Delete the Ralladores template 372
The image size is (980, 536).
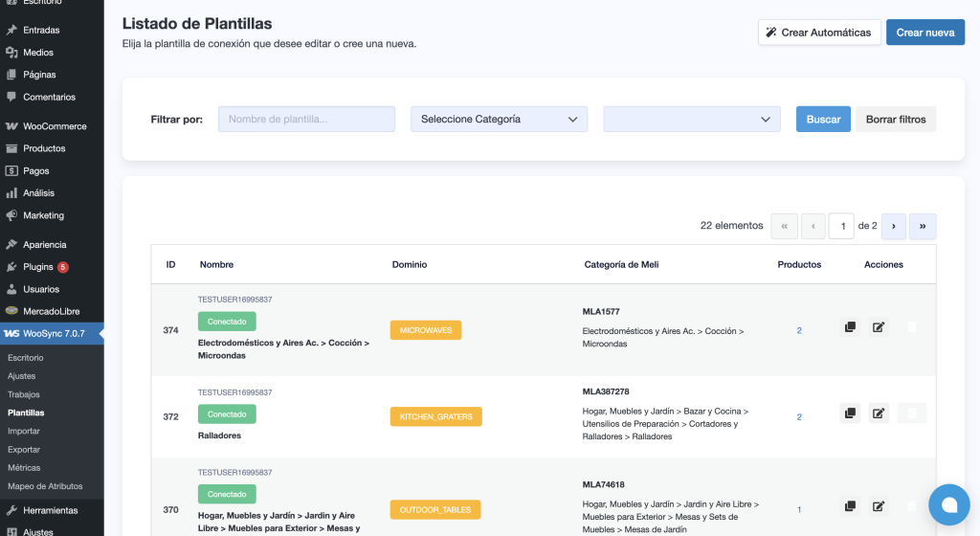[912, 413]
